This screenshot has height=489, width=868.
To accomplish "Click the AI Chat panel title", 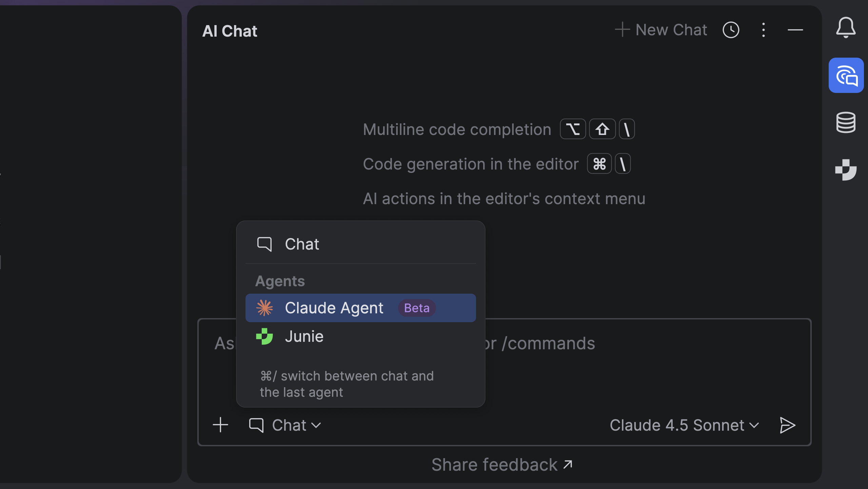I will [x=230, y=31].
